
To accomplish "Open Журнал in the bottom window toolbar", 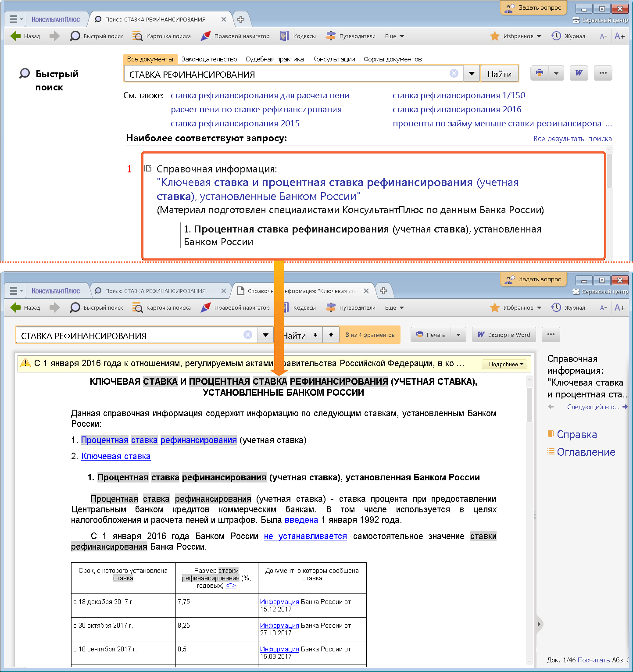I will [568, 307].
